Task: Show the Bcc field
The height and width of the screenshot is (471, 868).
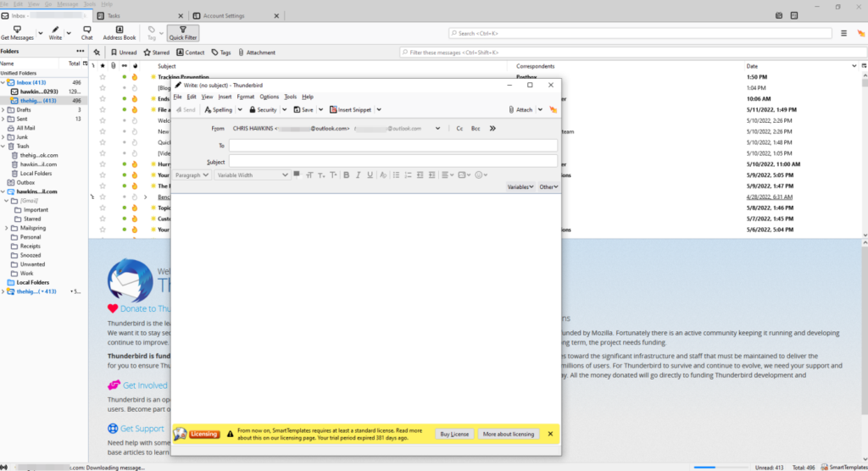Action: pos(476,129)
